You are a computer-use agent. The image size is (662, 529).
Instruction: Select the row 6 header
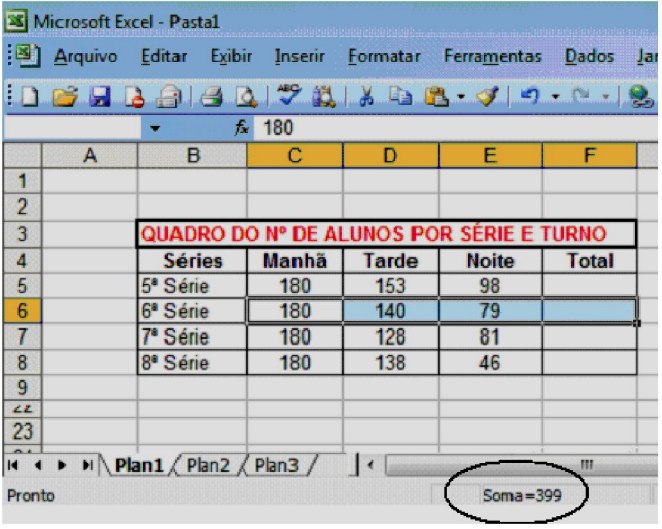pos(22,311)
